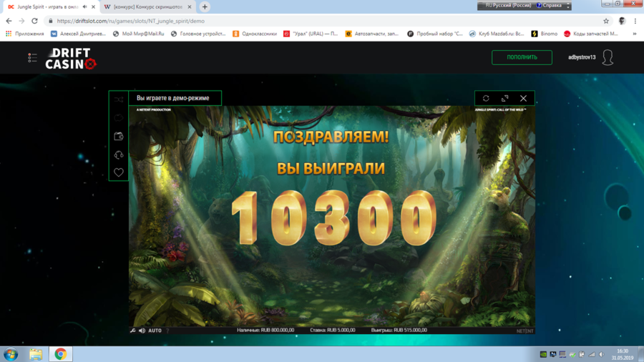Screen dimensions: 644x362
Task: Click the Справка help item
Action: point(549,5)
